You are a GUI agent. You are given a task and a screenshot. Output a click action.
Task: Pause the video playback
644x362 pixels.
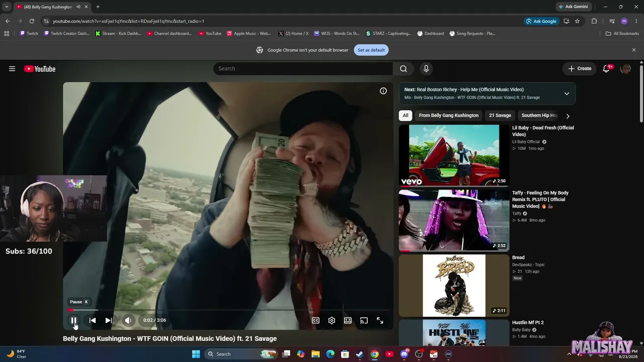73,320
